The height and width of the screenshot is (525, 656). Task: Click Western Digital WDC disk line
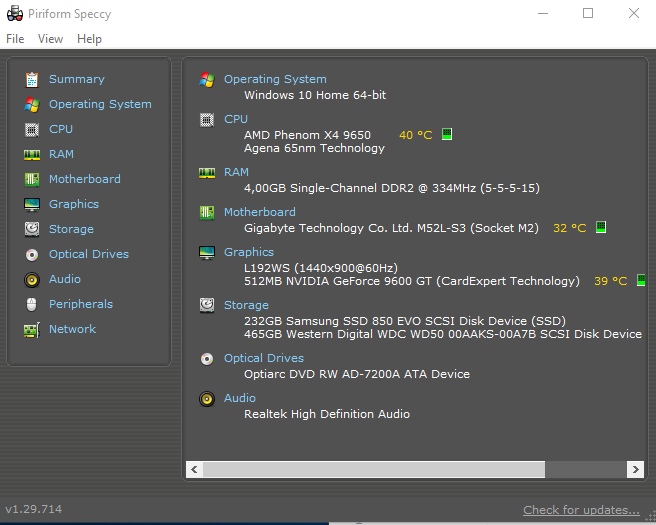tap(443, 334)
